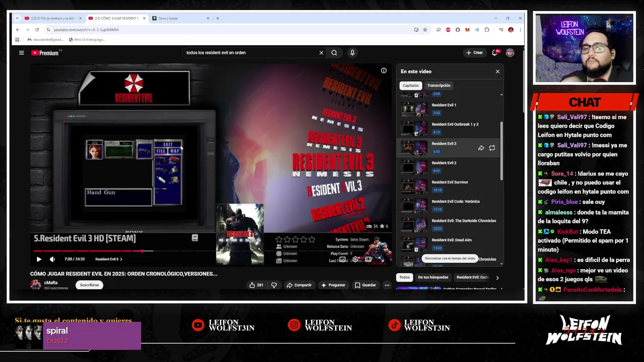Viewport: 644px width, 362px height.
Task: Jump to 'Resident Evil 2' chapter
Action: point(448,167)
